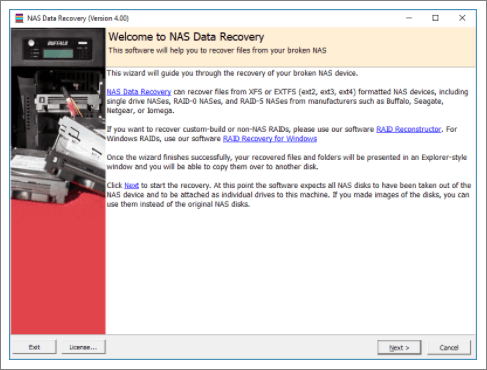Click the inline Next link in text
The width and height of the screenshot is (487, 370).
point(131,185)
